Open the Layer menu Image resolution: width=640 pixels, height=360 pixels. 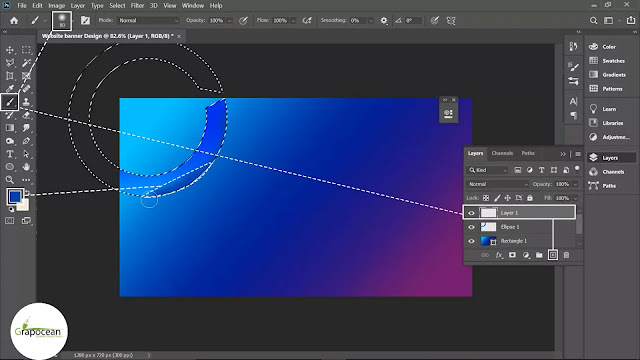coord(78,6)
